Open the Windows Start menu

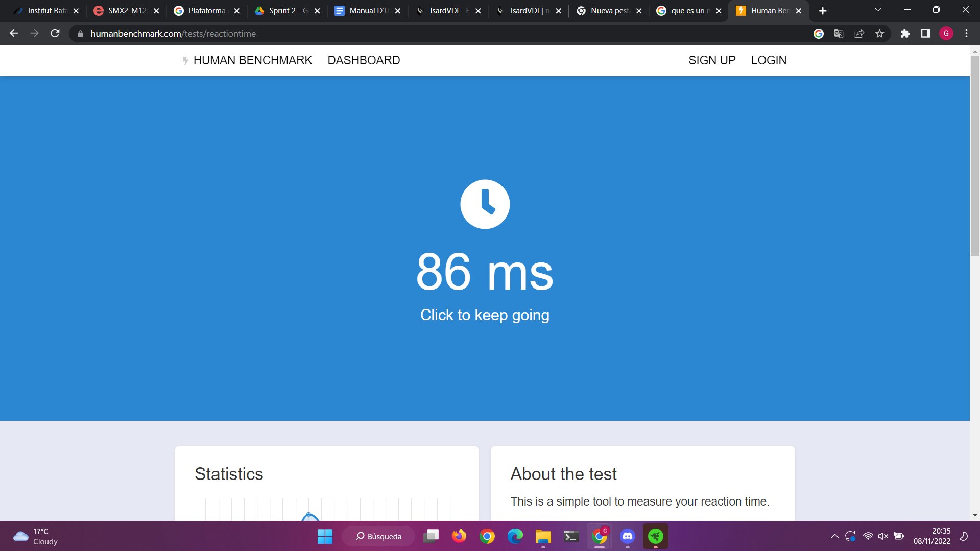325,536
